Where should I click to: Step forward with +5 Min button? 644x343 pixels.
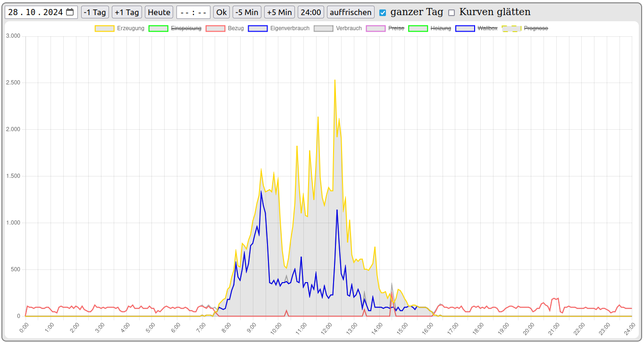(279, 12)
